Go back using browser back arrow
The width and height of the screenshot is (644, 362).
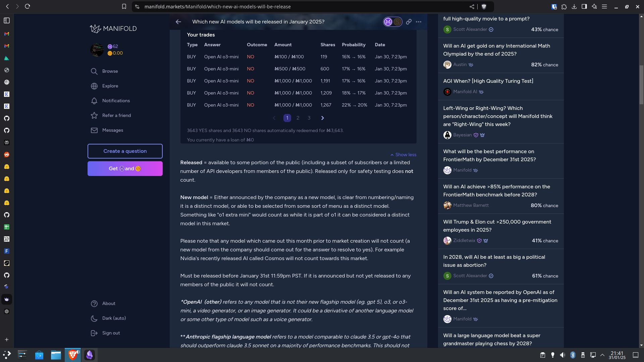click(7, 6)
